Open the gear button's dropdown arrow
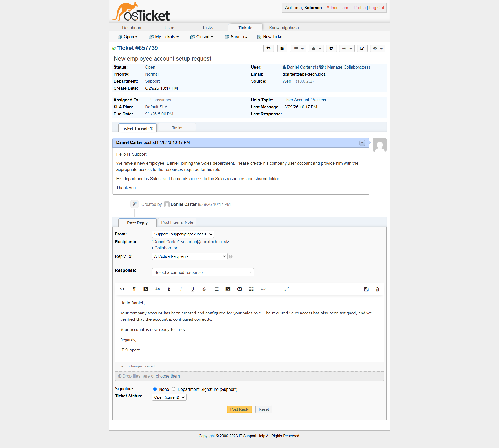Screen dimensions: 499x448 click(x=382, y=48)
